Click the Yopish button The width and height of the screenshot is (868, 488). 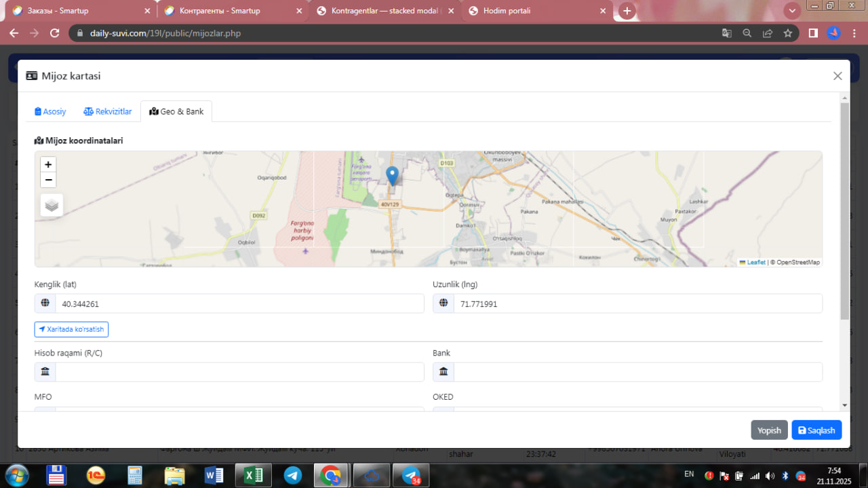(x=769, y=430)
